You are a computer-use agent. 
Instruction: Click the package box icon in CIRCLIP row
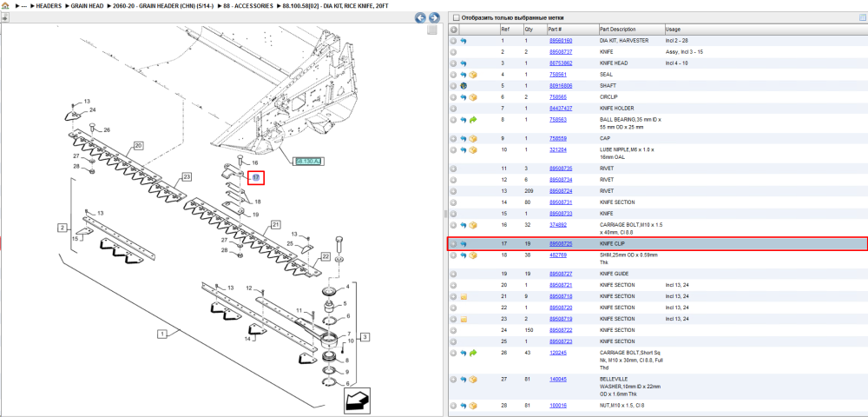click(473, 97)
